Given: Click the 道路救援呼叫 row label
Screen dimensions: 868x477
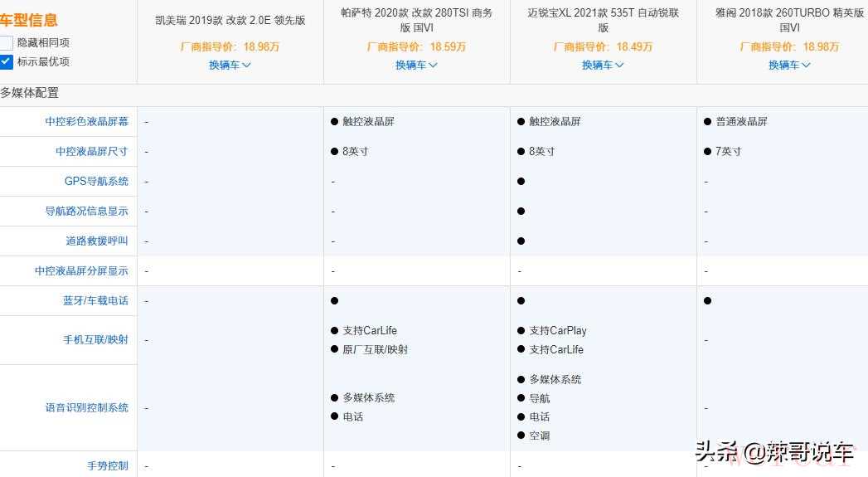Looking at the screenshot, I should 97,241.
